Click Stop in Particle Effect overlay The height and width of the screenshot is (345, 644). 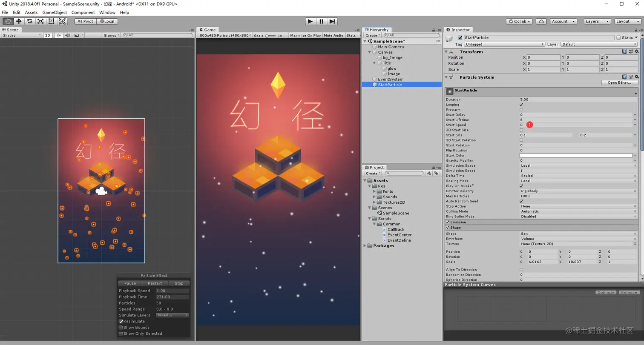[x=179, y=283]
